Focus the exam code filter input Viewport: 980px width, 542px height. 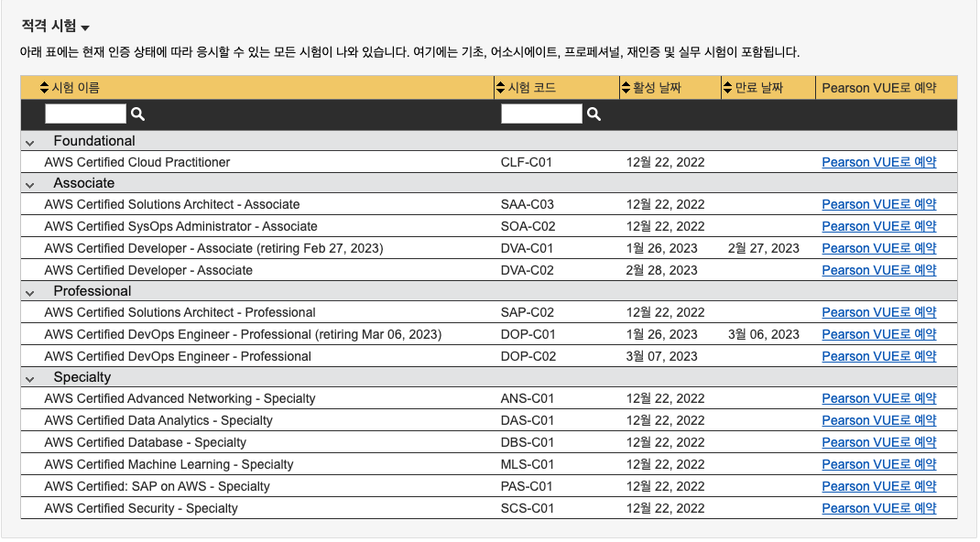[542, 114]
